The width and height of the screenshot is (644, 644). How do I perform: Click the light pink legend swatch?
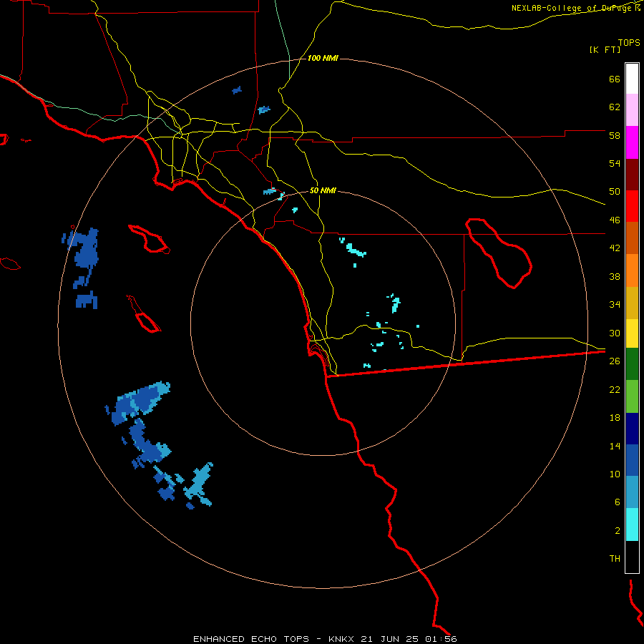(632, 109)
